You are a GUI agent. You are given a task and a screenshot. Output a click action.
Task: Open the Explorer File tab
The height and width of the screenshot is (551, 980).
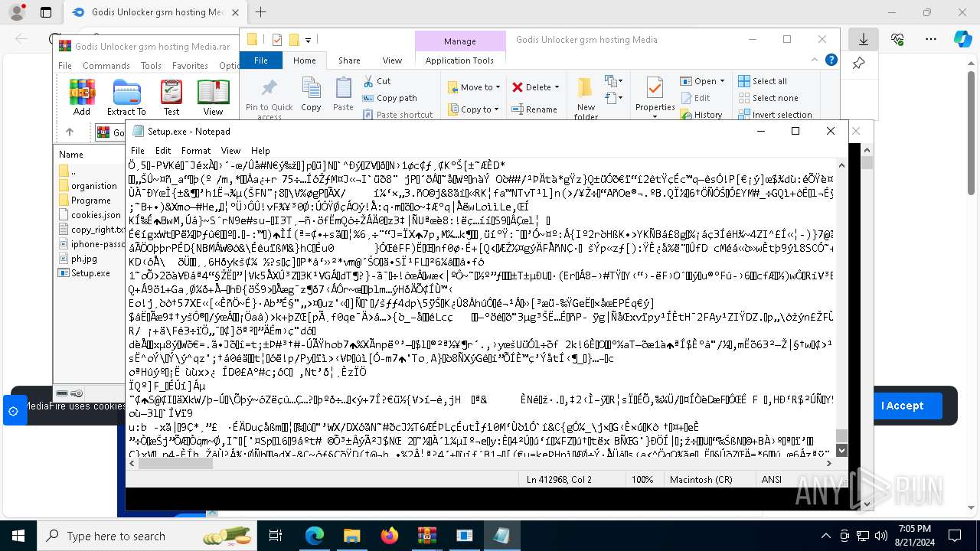(261, 60)
